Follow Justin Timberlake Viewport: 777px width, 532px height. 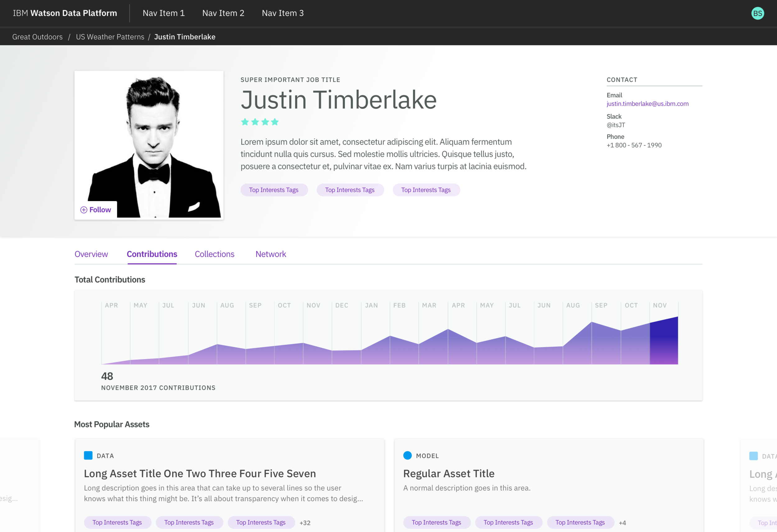click(x=96, y=210)
